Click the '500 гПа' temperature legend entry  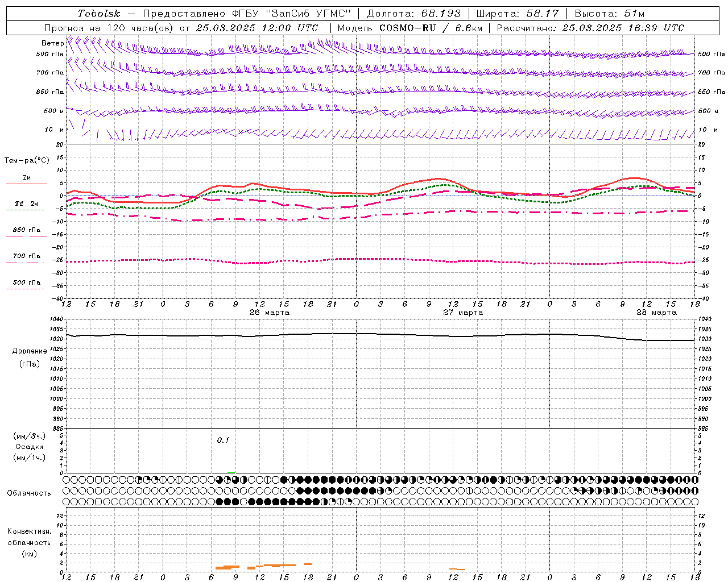(27, 282)
